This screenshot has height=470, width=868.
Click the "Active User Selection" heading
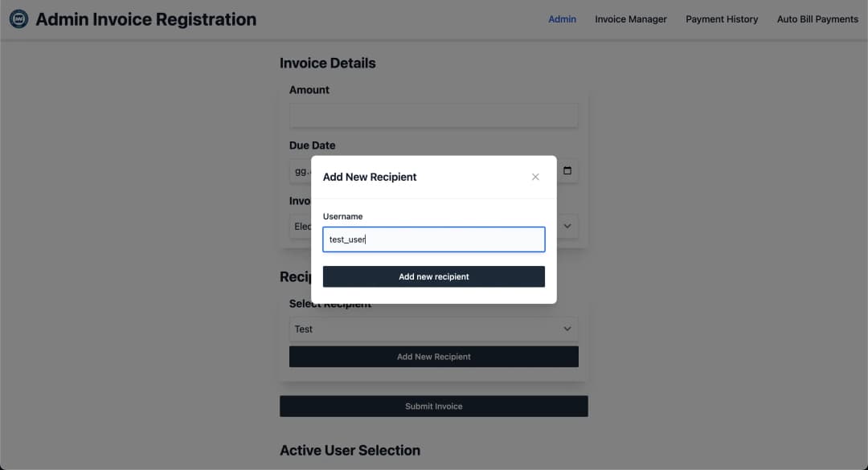(350, 451)
